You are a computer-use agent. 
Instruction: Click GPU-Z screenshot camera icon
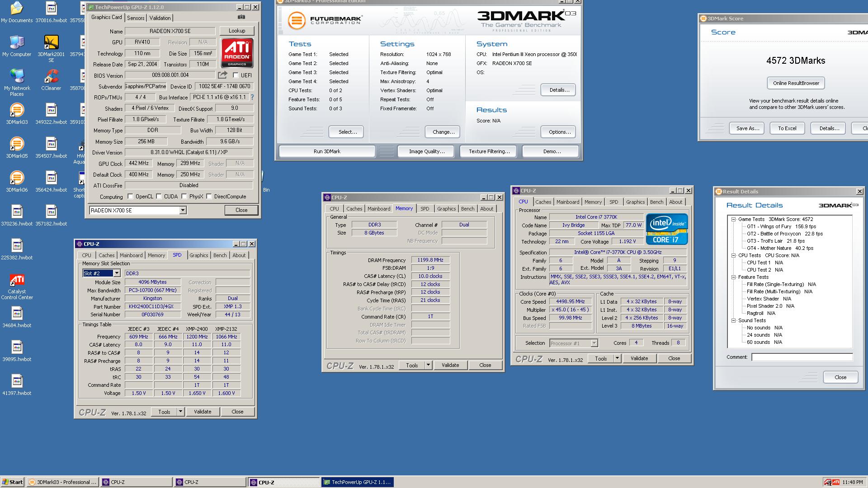pos(241,17)
